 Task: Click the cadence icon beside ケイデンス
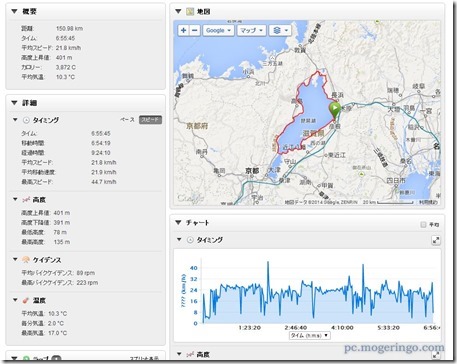click(x=26, y=260)
